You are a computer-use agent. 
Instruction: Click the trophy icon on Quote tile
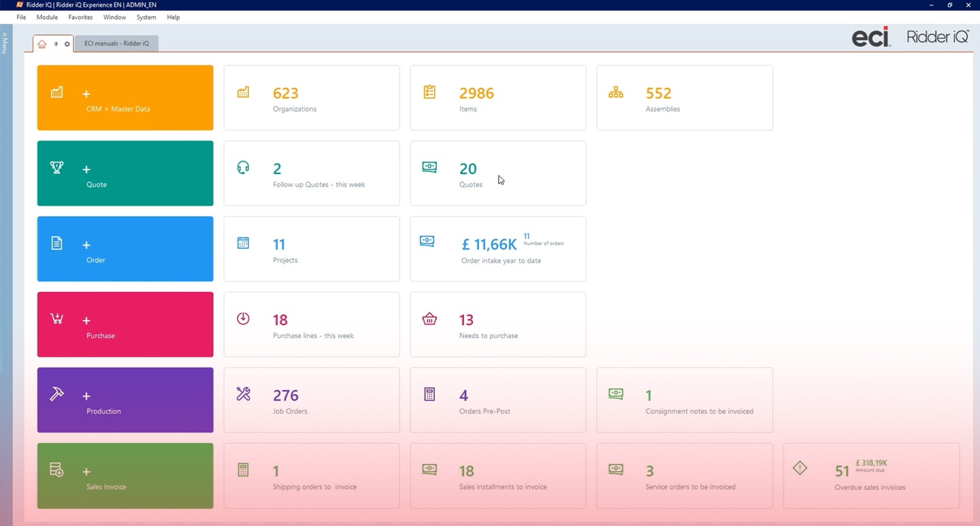click(x=57, y=167)
